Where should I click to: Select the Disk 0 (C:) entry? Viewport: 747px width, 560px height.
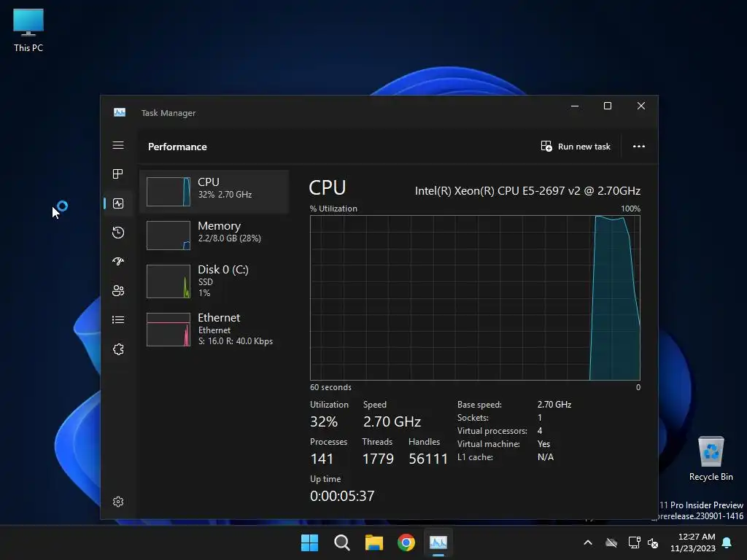tap(214, 281)
